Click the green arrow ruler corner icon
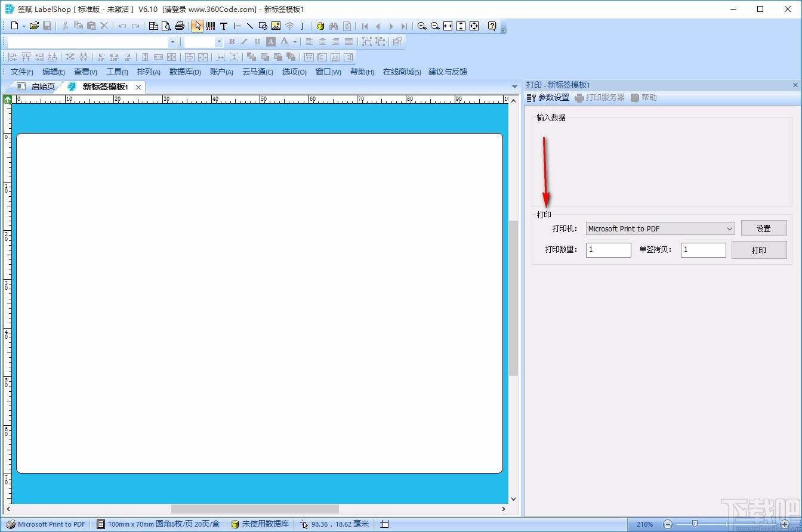Viewport: 802px width, 532px height. point(7,99)
